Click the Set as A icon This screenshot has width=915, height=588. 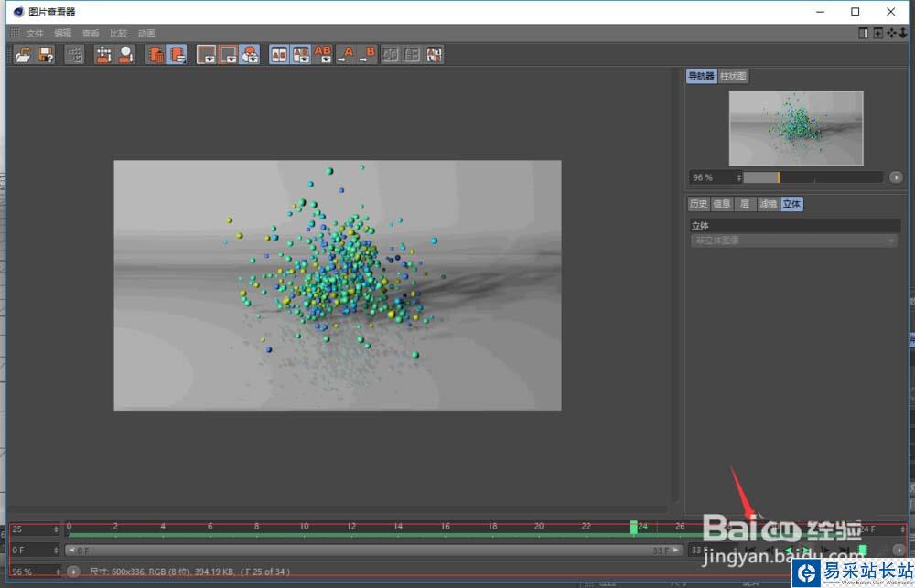point(346,55)
